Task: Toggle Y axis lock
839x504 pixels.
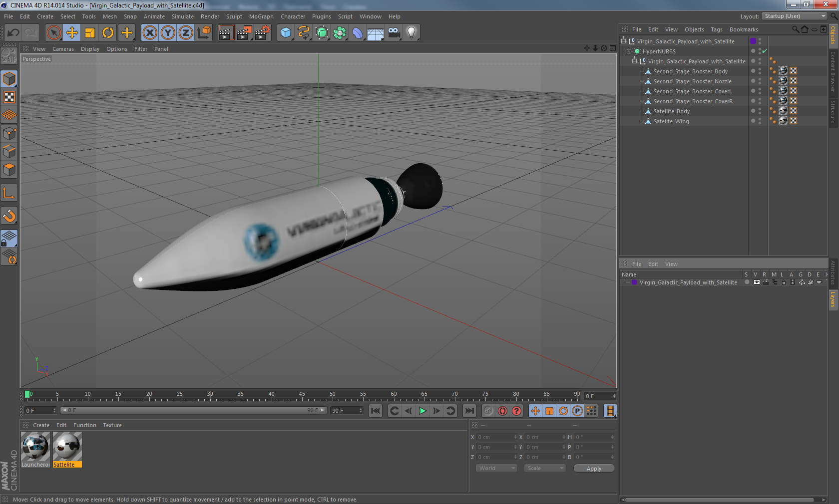Action: pos(168,33)
